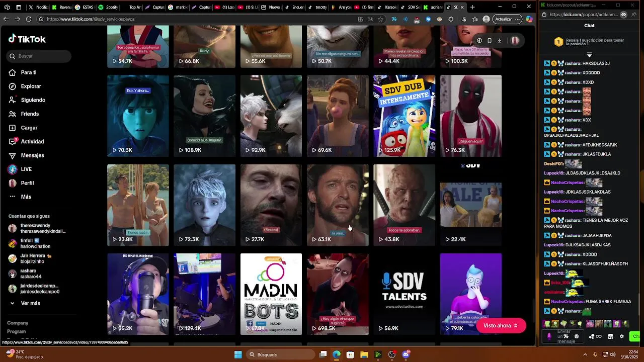This screenshot has height=362, width=644.
Task: Open the 125.9K SDV Dub Intensamente video
Action: (x=404, y=116)
